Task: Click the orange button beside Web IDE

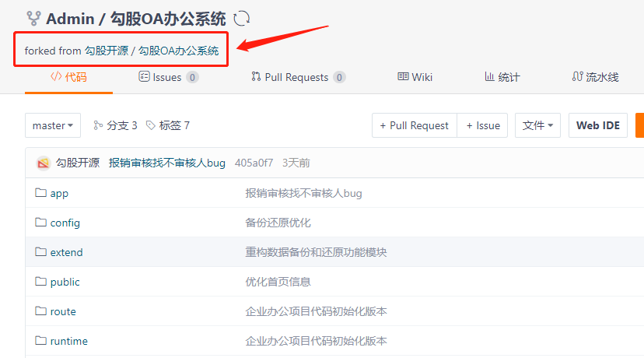Action: [640, 125]
